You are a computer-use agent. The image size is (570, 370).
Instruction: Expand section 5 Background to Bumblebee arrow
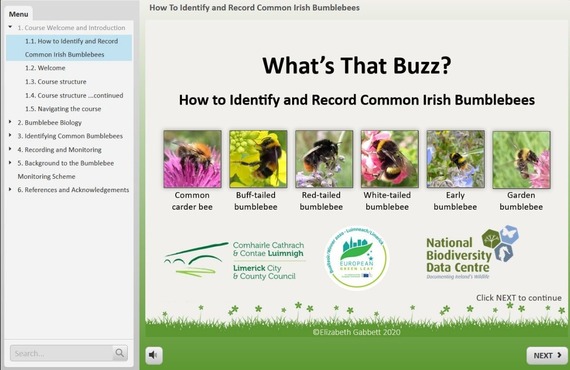pos(10,162)
